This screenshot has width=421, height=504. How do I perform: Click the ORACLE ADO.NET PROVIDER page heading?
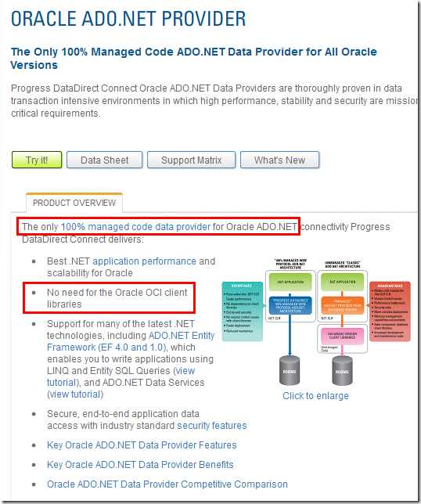tap(128, 19)
